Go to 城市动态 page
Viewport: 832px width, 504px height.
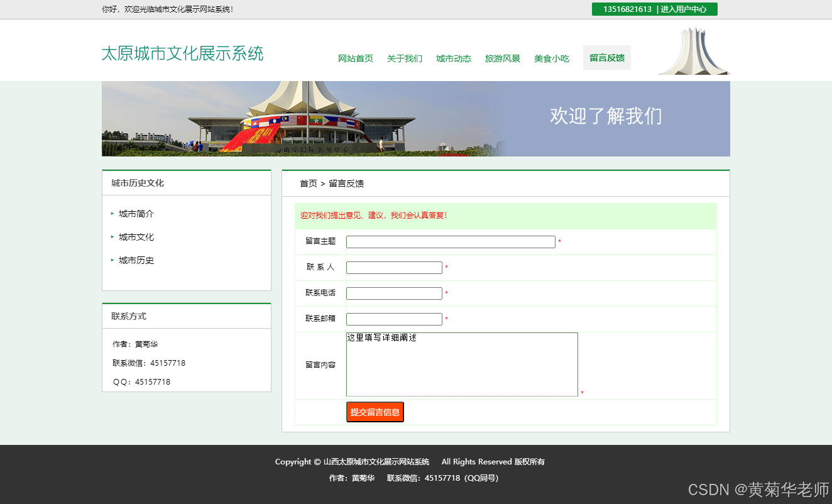pos(454,58)
